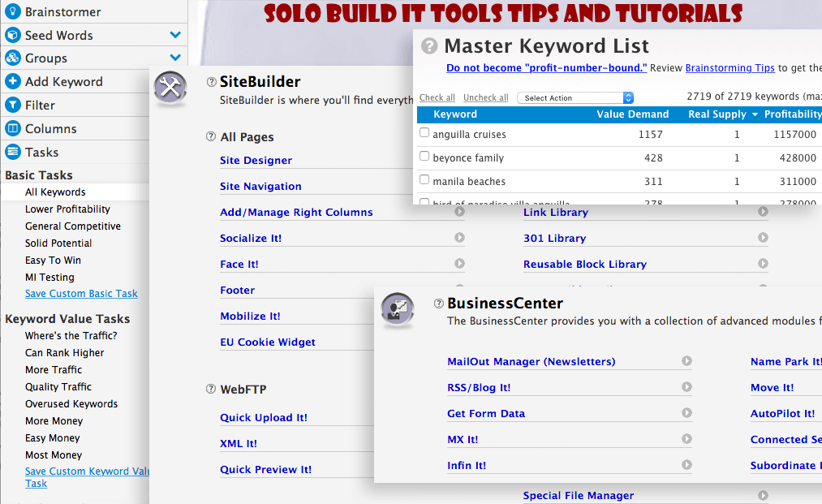Tick the manila beaches checkbox
The height and width of the screenshot is (504, 822).
[x=426, y=180]
